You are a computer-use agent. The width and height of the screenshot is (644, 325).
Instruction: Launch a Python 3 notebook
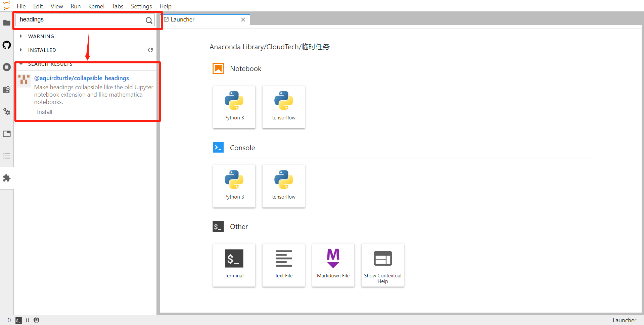[x=234, y=107]
